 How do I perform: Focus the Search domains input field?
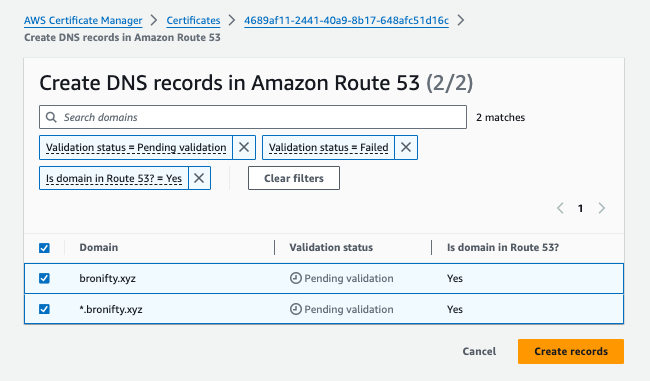pyautogui.click(x=253, y=117)
